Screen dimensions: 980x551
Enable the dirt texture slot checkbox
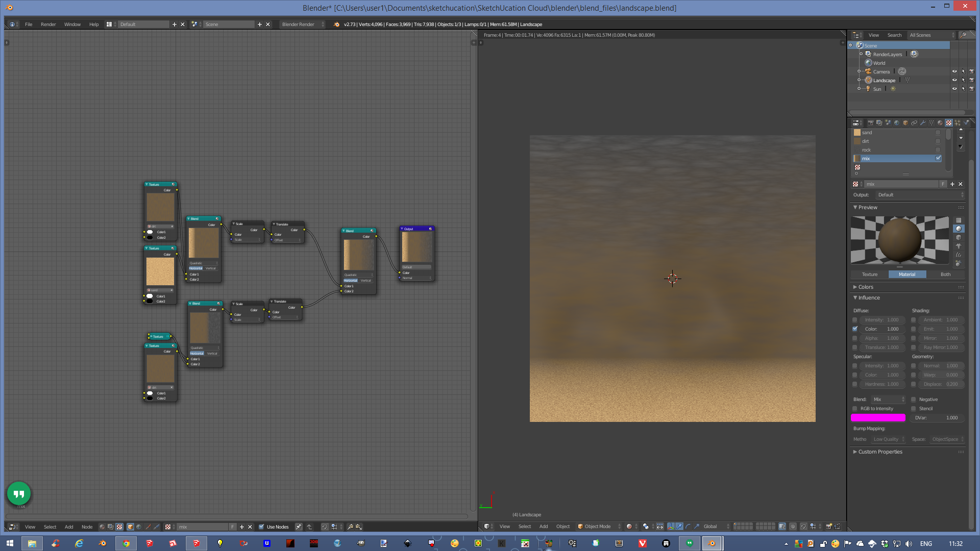tap(938, 141)
